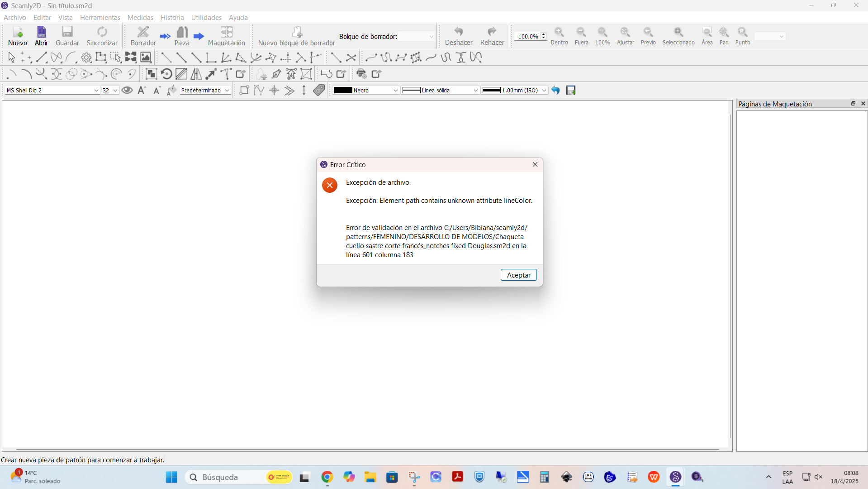868x489 pixels.
Task: Toggle the double chevron notches icon
Action: [289, 90]
